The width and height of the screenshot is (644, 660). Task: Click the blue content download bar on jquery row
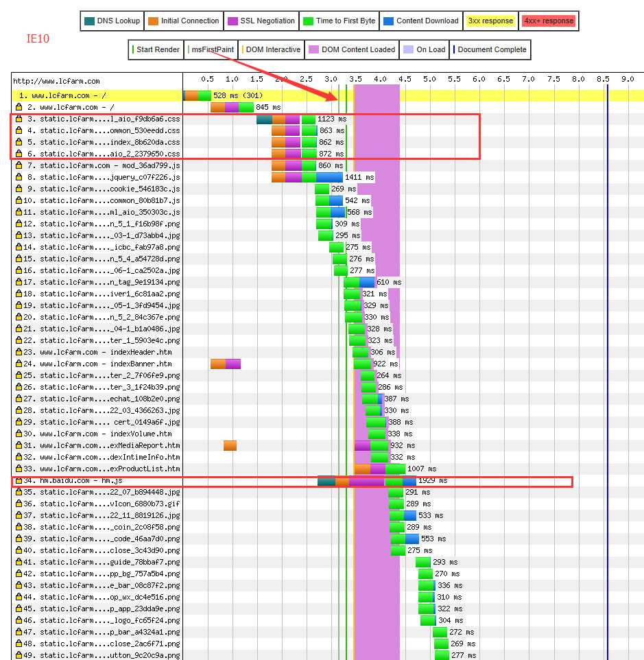pyautogui.click(x=329, y=177)
